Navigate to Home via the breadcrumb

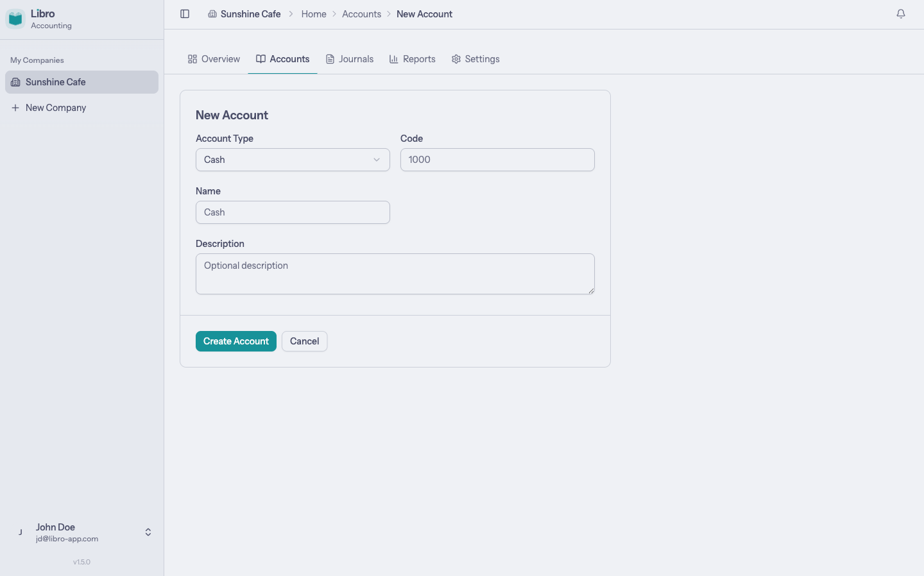pyautogui.click(x=314, y=13)
